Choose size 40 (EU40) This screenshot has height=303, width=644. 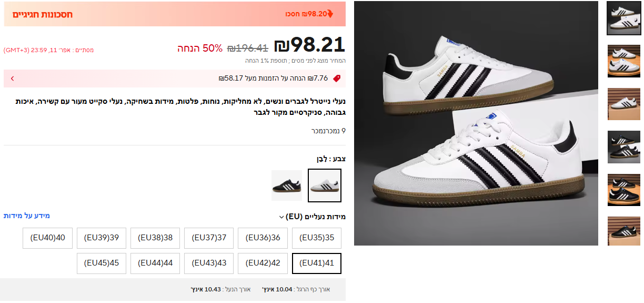pos(47,238)
